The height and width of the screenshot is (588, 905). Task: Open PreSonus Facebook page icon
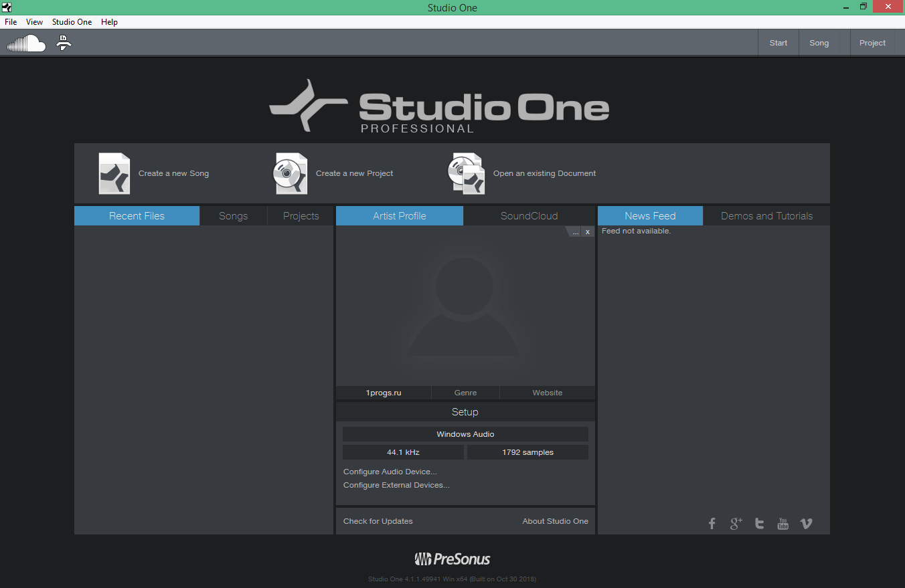pos(712,524)
